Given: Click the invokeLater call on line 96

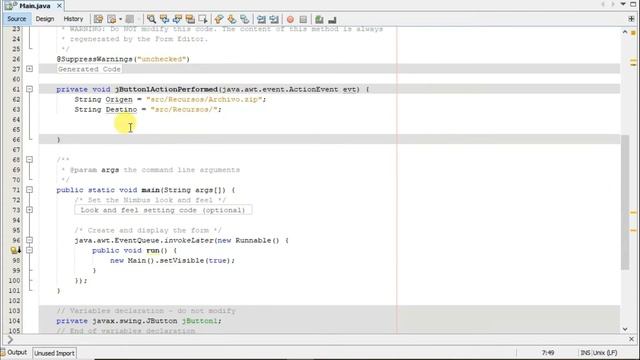Looking at the screenshot, I should click(x=190, y=240).
